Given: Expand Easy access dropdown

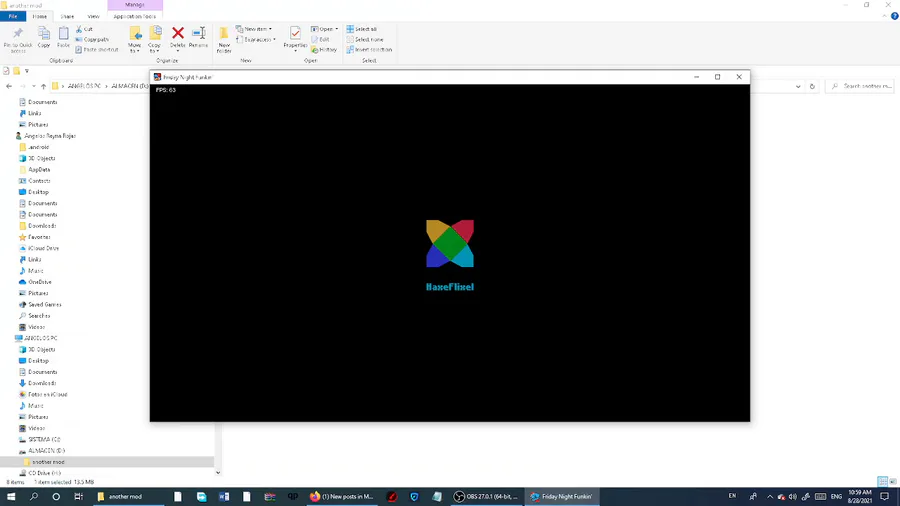Looking at the screenshot, I should click(x=255, y=40).
